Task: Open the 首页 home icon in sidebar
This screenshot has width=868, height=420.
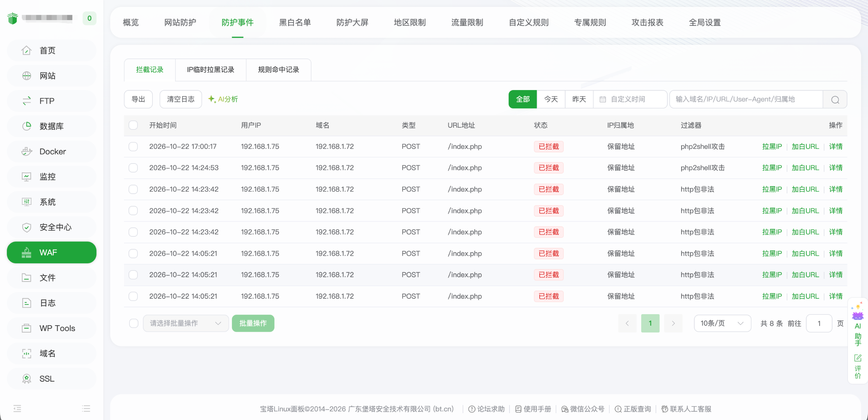Action: [x=27, y=51]
